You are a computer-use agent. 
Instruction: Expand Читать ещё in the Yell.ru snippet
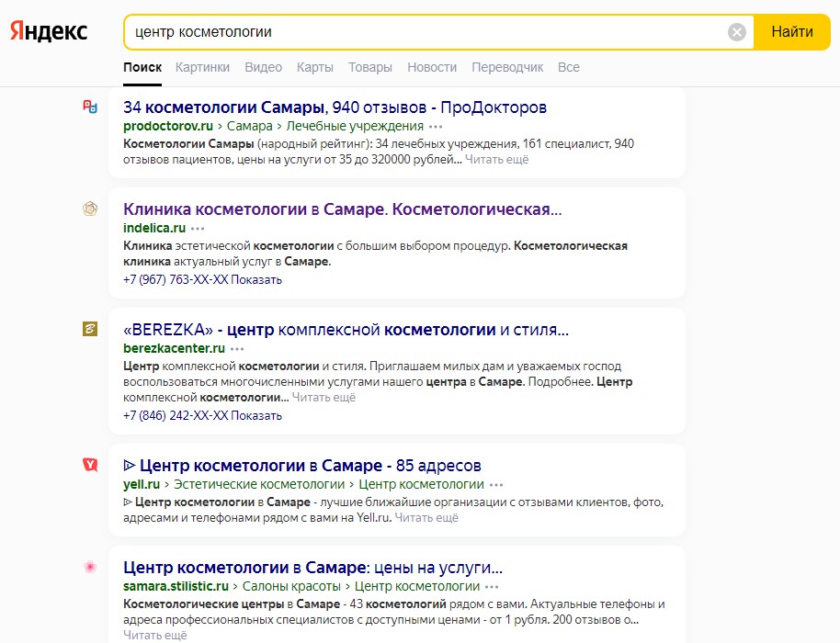tap(426, 518)
